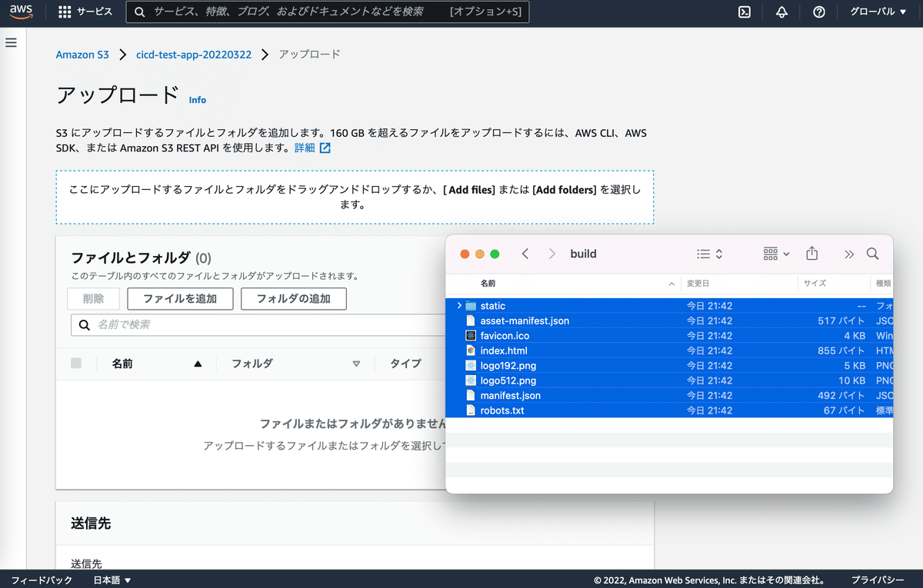Image resolution: width=923 pixels, height=588 pixels.
Task: Open the グローバル region dropdown
Action: 878,12
